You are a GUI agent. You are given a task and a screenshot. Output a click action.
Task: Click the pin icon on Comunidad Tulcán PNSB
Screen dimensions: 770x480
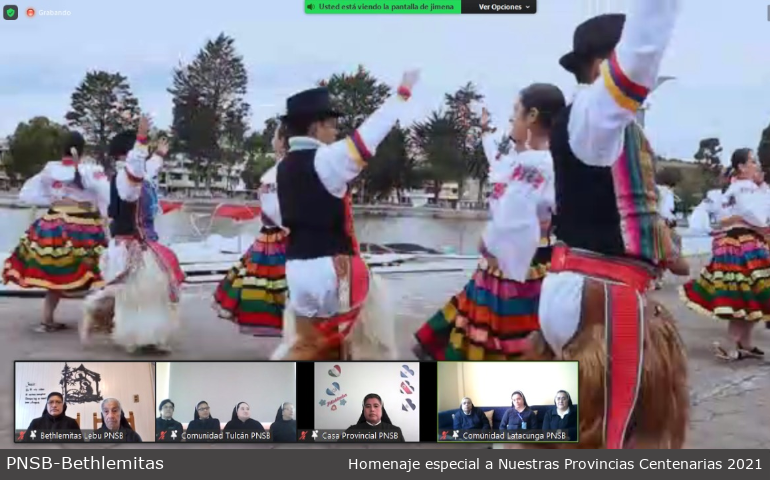pos(174,436)
